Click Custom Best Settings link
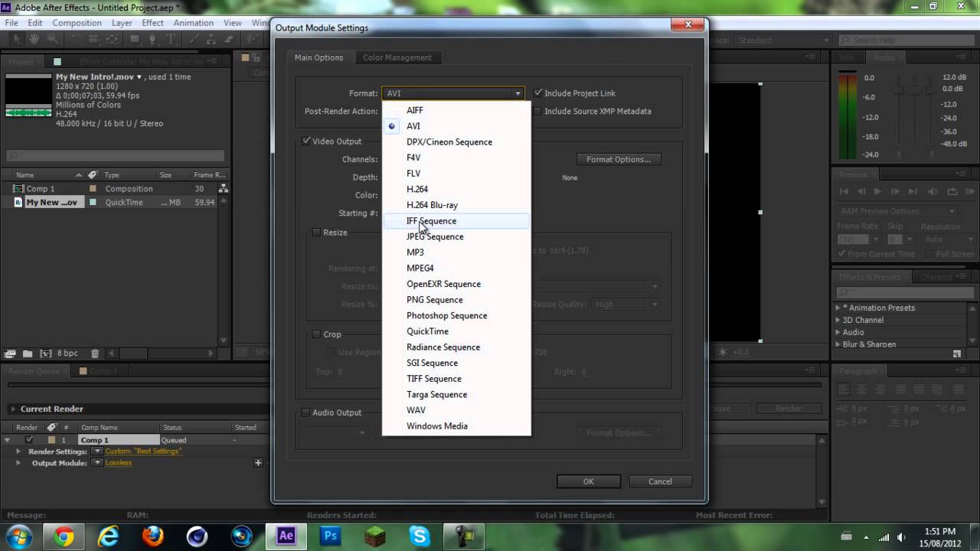Viewport: 980px width, 551px height. 144,452
